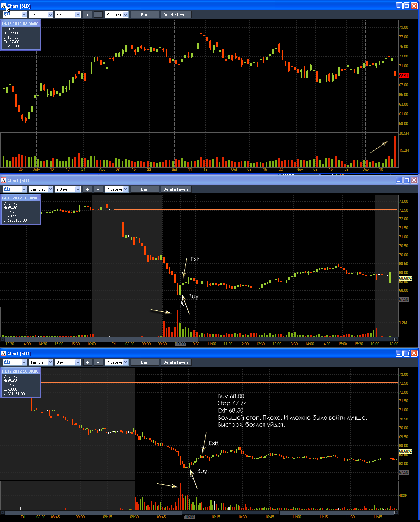420x522 pixels.
Task: Click scrollbar thumb in the 1 minute chart
Action: coord(231,512)
